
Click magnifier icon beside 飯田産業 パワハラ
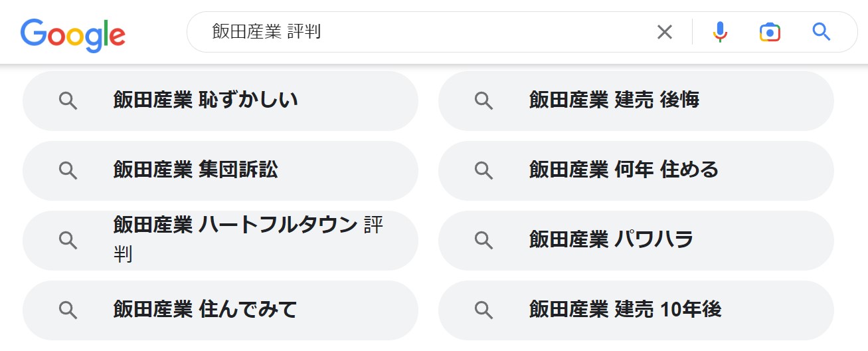tap(483, 241)
